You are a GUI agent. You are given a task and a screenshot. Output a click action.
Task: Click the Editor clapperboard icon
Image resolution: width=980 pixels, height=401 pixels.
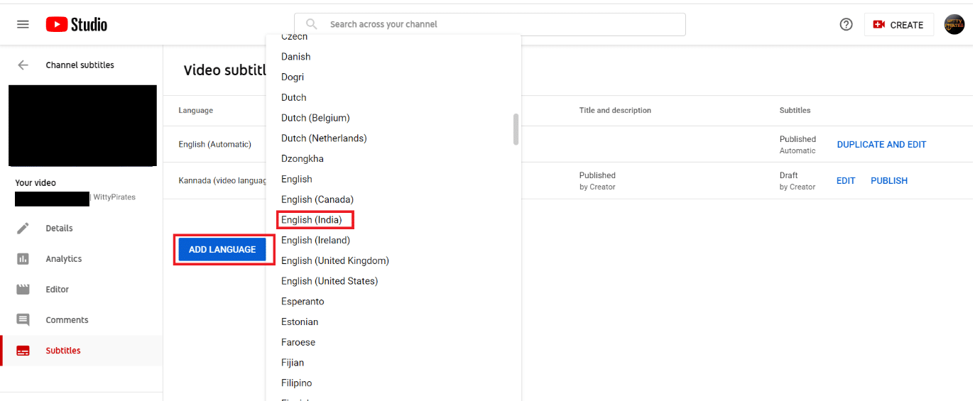pos(23,290)
